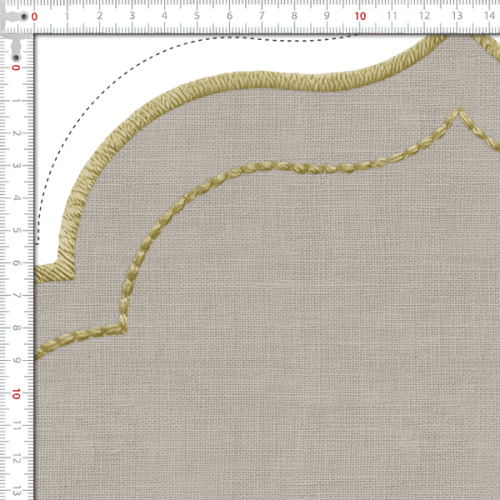Viewport: 500px width, 500px height.
Task: Click the red 10 on the top ruler
Action: [360, 16]
